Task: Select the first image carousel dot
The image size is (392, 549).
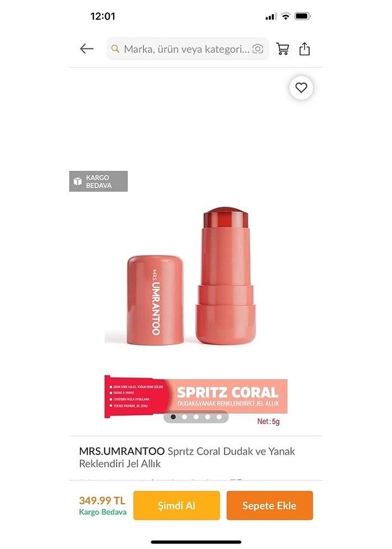Action: 173,417
